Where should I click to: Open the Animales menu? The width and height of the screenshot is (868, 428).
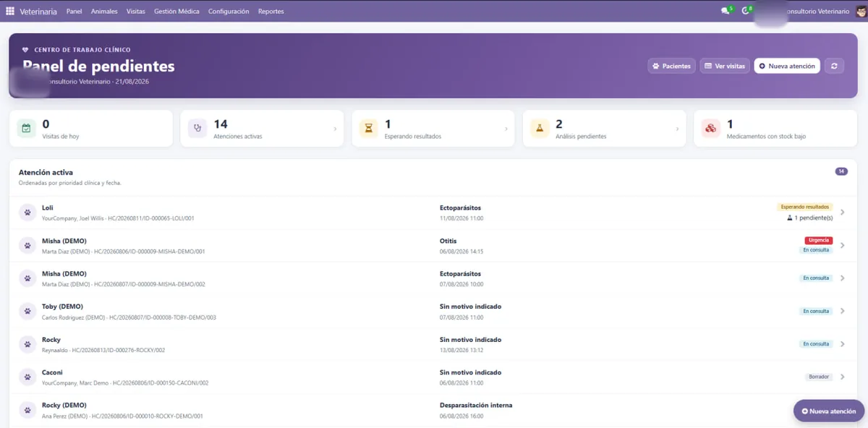(104, 12)
